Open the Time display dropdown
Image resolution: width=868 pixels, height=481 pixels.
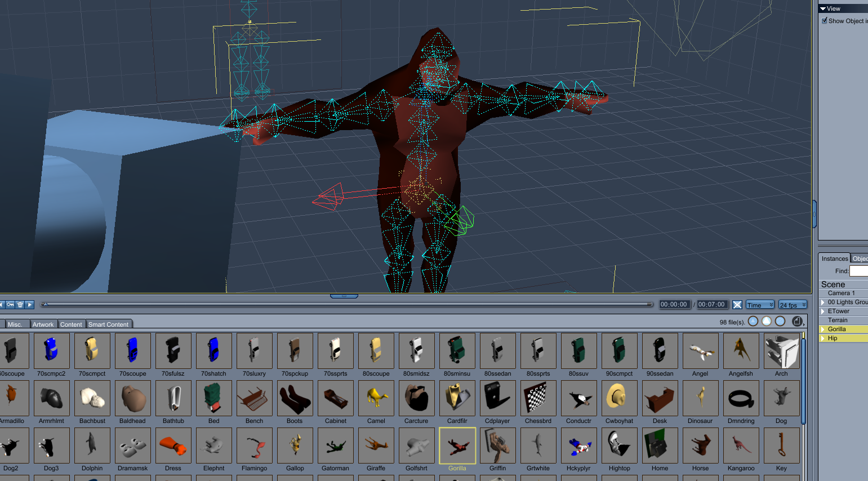coord(760,305)
